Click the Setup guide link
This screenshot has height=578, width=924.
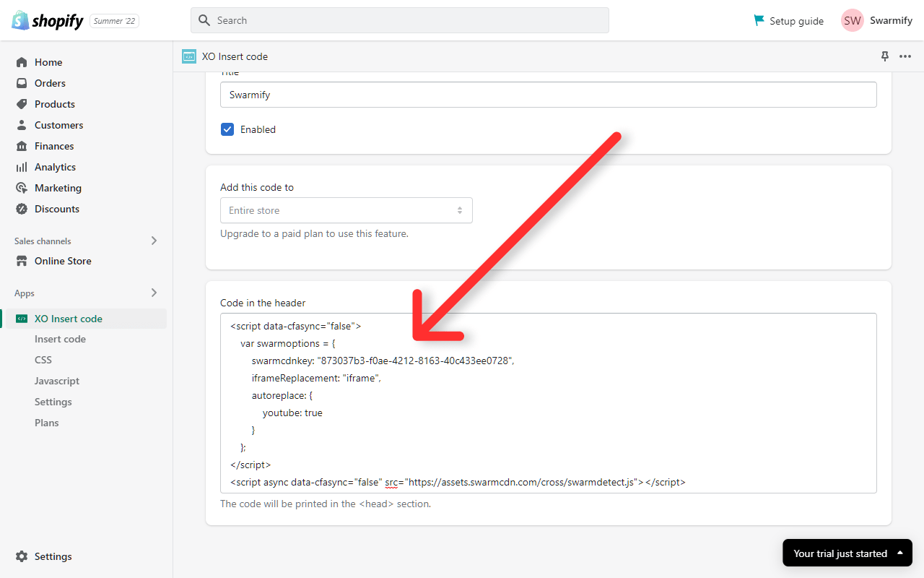tap(796, 21)
